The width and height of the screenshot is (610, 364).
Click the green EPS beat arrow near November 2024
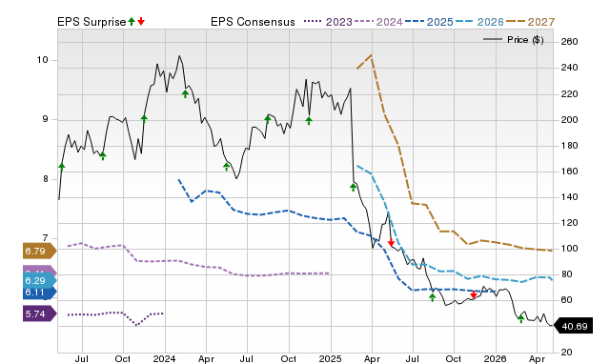coord(309,121)
